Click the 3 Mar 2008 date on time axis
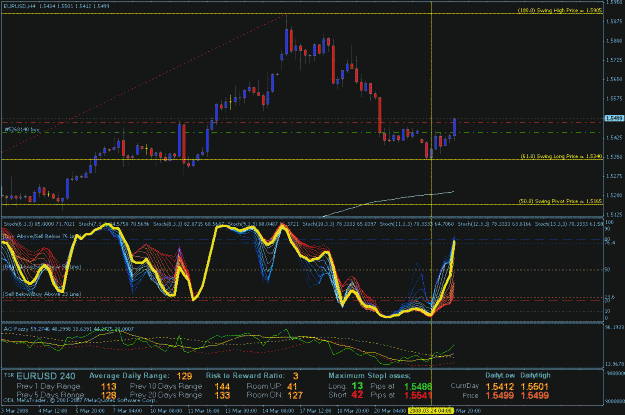625x415 pixels. tap(15, 411)
